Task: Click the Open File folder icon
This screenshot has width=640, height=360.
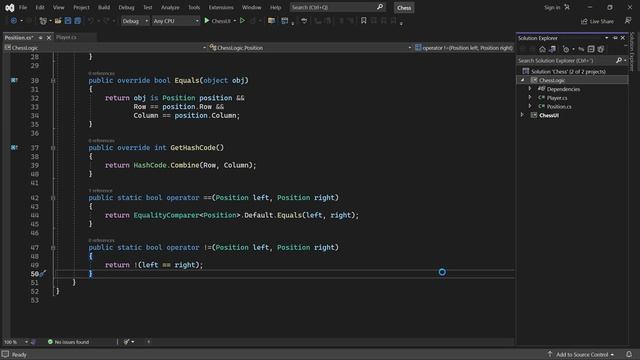Action: pyautogui.click(x=58, y=20)
